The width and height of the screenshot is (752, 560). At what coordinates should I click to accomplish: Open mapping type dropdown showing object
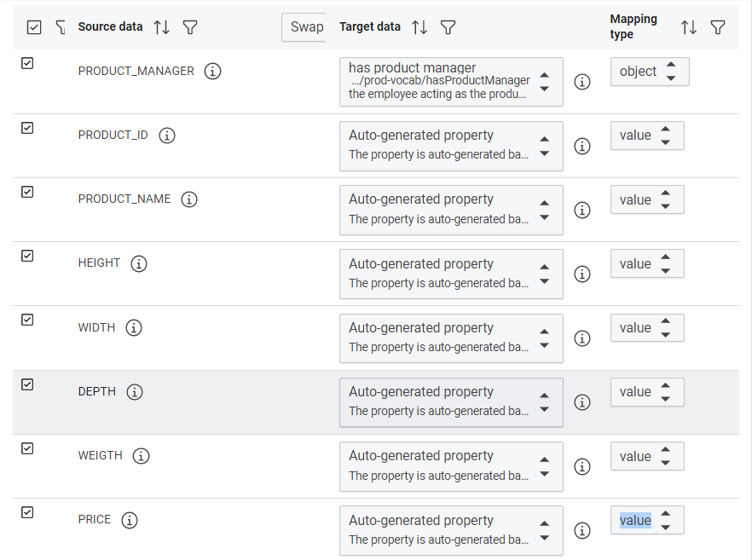click(649, 72)
